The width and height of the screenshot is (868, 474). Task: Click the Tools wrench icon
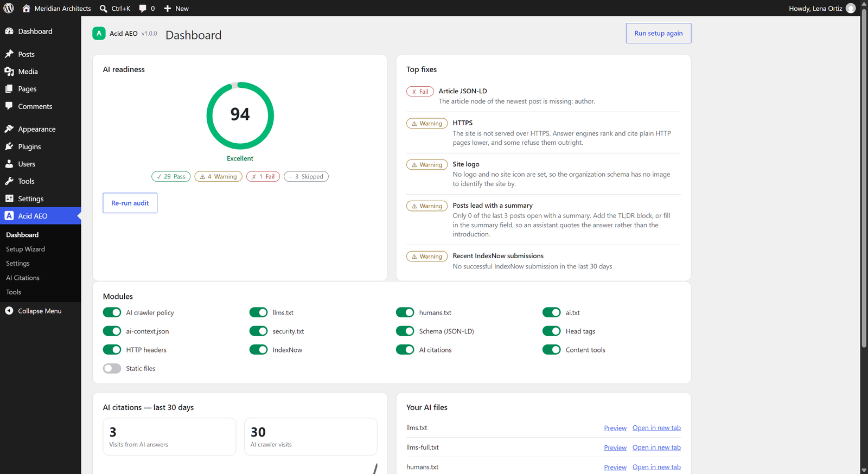pos(9,181)
